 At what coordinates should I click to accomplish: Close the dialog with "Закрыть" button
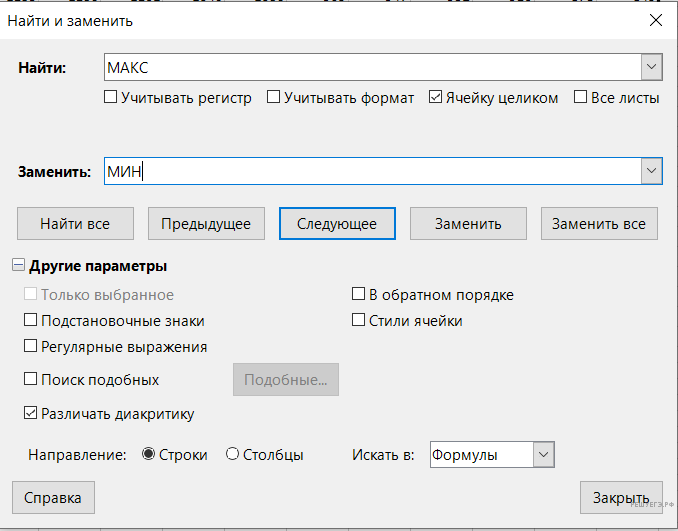click(x=620, y=497)
